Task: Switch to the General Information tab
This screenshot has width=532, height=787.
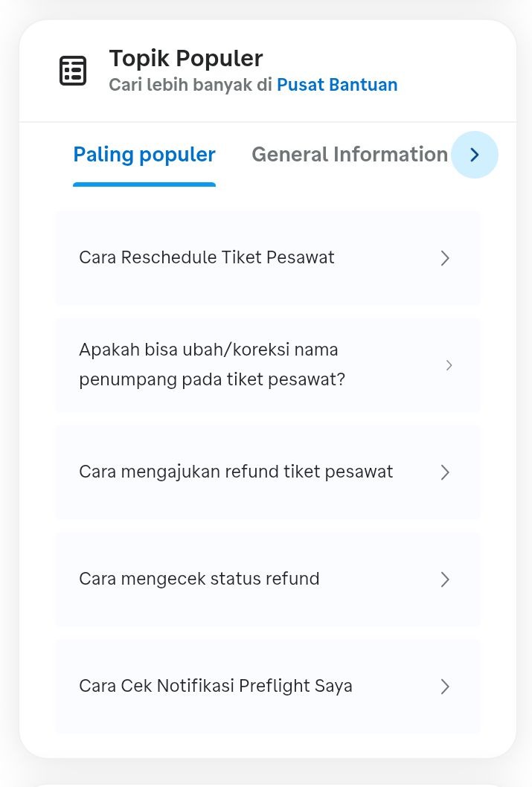Action: coord(350,155)
